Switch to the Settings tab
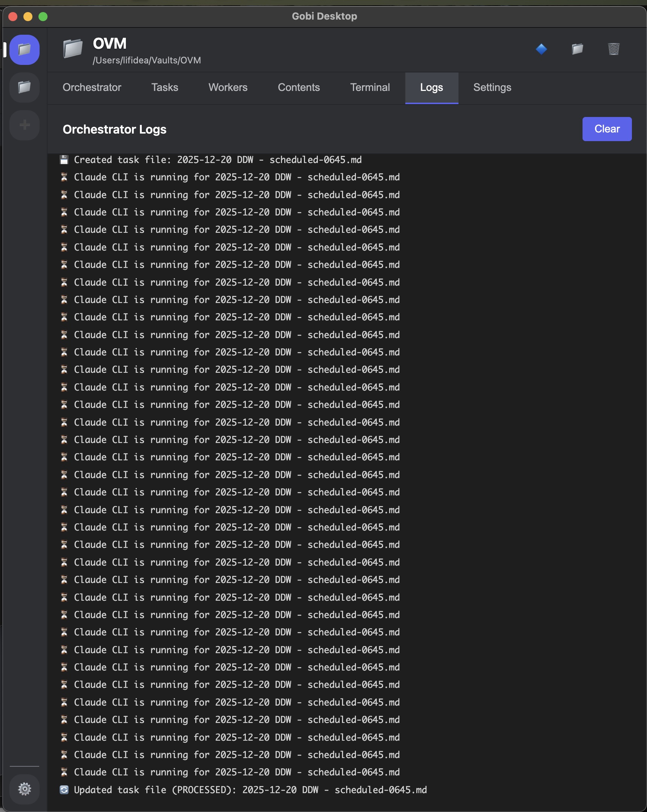 coord(492,88)
